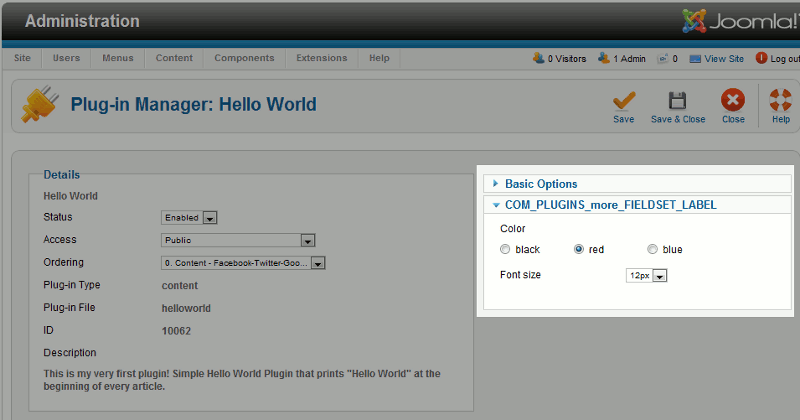Click the View Site monitor icon
This screenshot has width=800, height=420.
tap(695, 59)
